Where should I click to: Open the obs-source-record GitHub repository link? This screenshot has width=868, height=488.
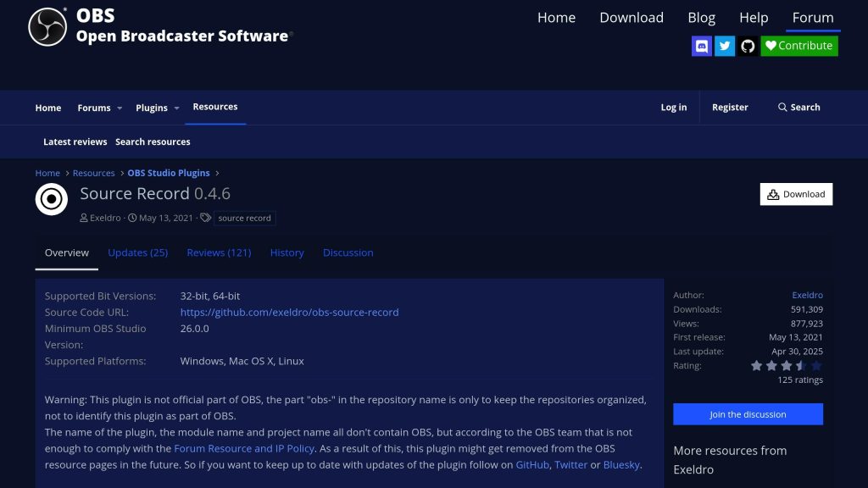pos(290,312)
